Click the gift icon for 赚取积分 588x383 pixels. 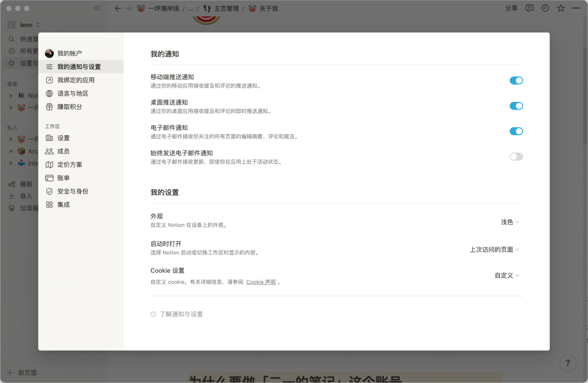pos(49,107)
